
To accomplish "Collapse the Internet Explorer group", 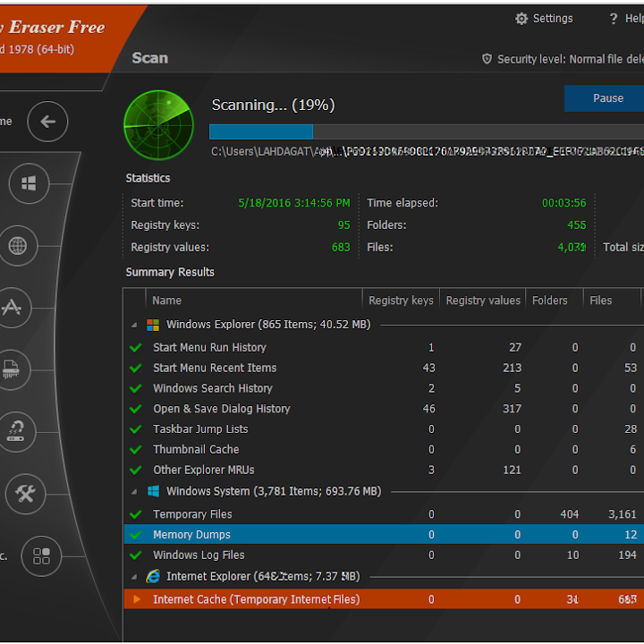I will click(x=134, y=577).
